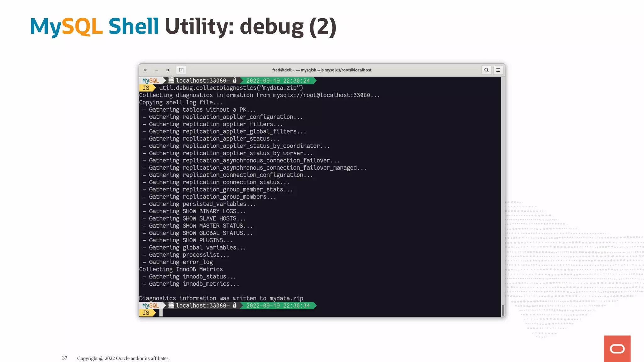
Task: Click the util.debug.collectDiagnostics command text
Action: (x=231, y=88)
